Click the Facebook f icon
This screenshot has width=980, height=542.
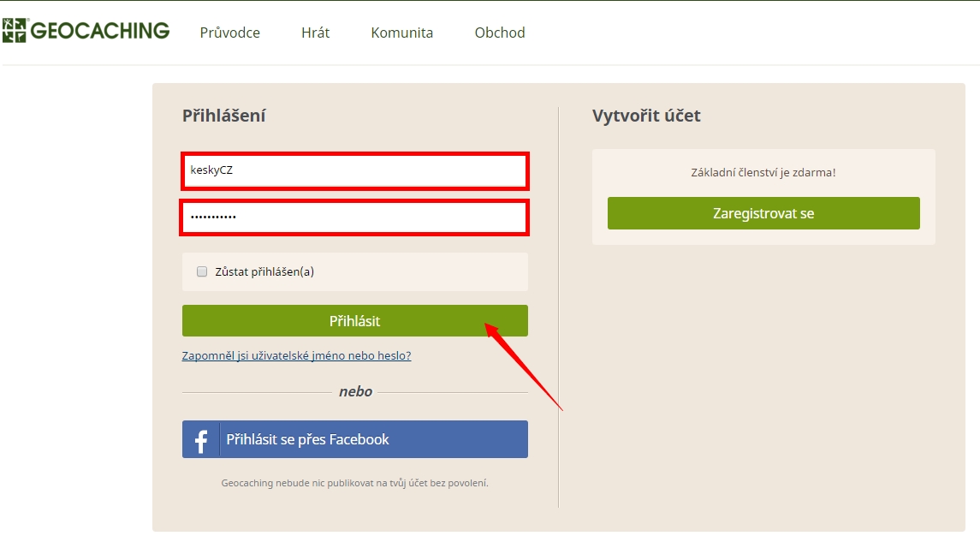tap(200, 440)
